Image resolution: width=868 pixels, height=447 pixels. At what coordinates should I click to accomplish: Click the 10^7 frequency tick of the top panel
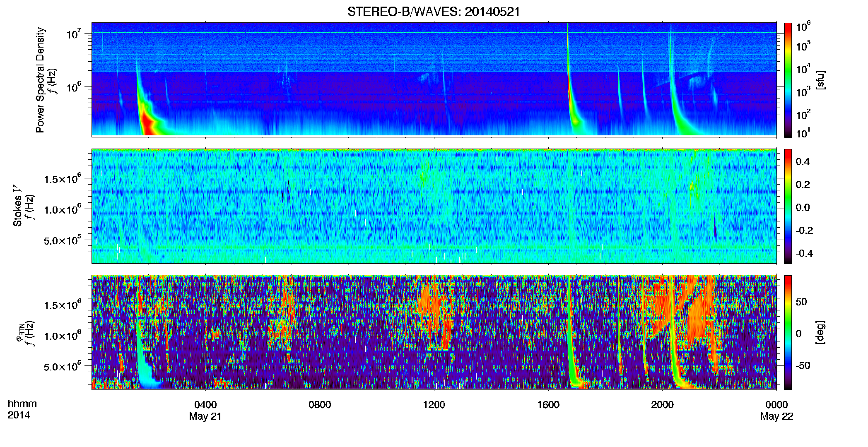point(74,34)
